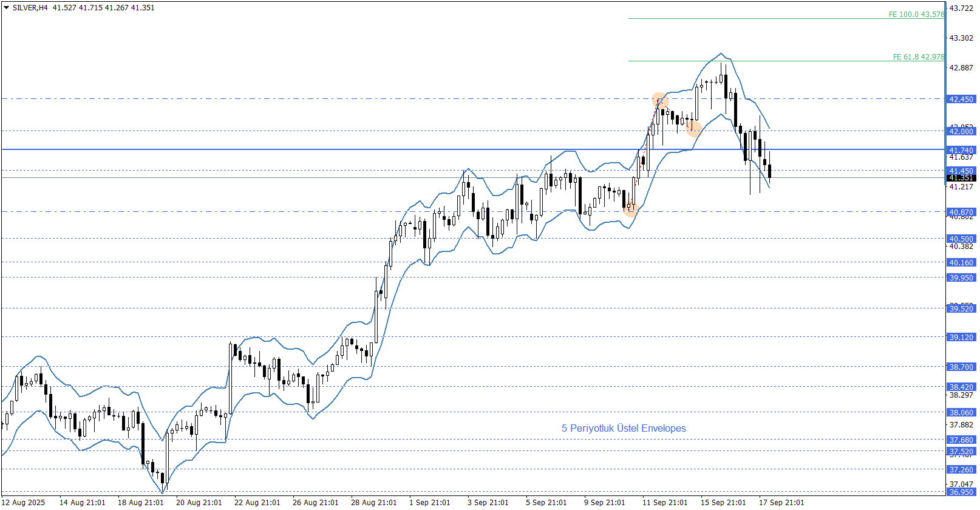Viewport: 980px width, 510px height.
Task: Click the 14 Aug 21:01 time label
Action: (82, 503)
